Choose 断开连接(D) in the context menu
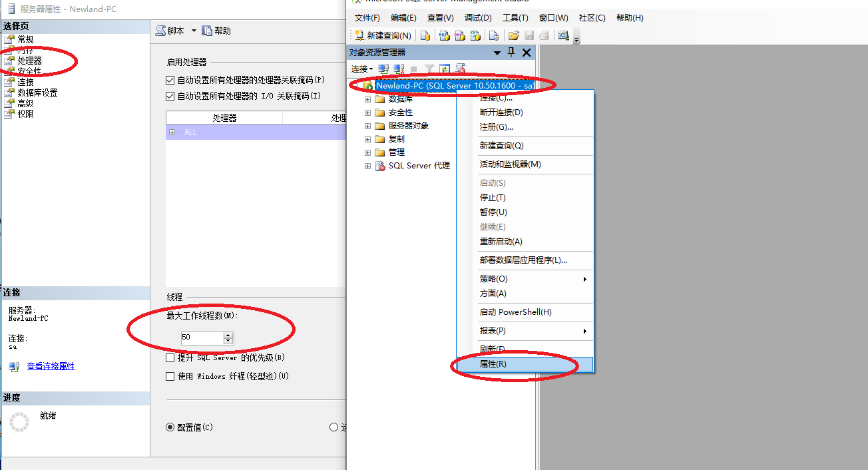Screen dimensions: 868x470 tap(525, 113)
